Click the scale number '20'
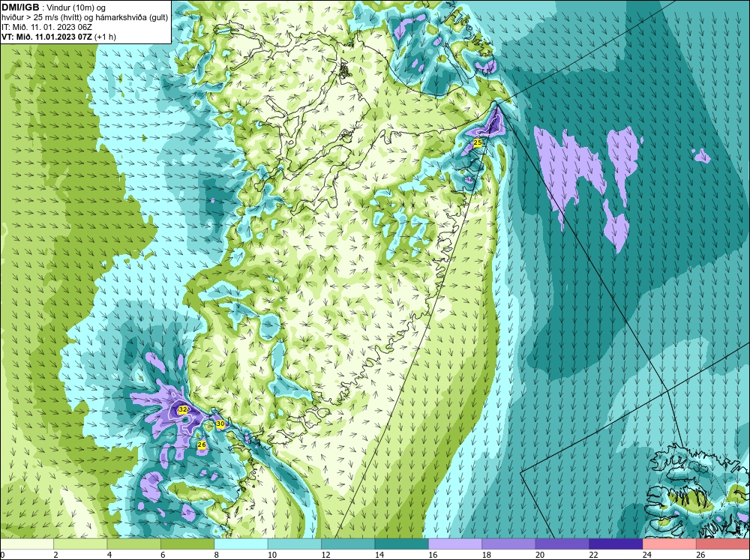Image resolution: width=750 pixels, height=560 pixels. pyautogui.click(x=540, y=555)
